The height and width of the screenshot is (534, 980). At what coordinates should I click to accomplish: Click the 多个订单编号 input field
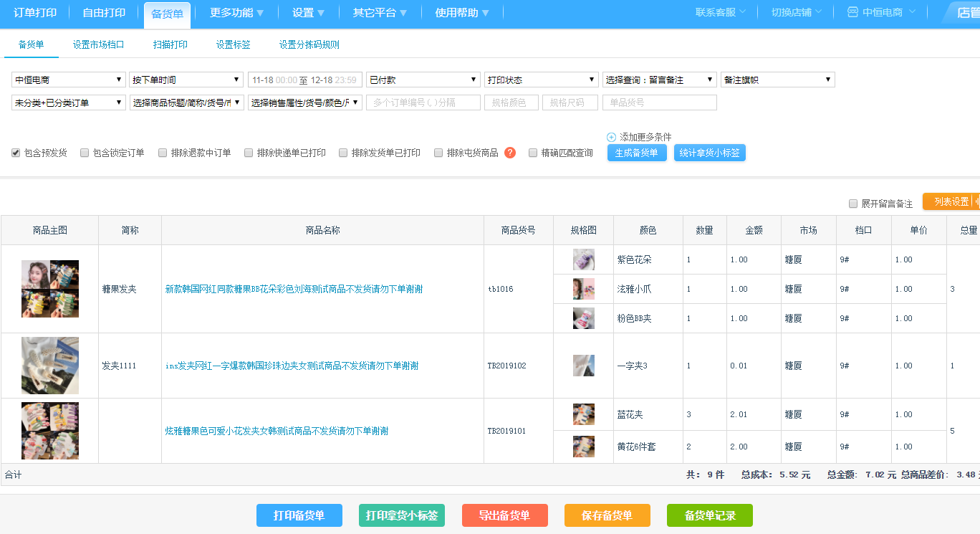click(x=423, y=102)
